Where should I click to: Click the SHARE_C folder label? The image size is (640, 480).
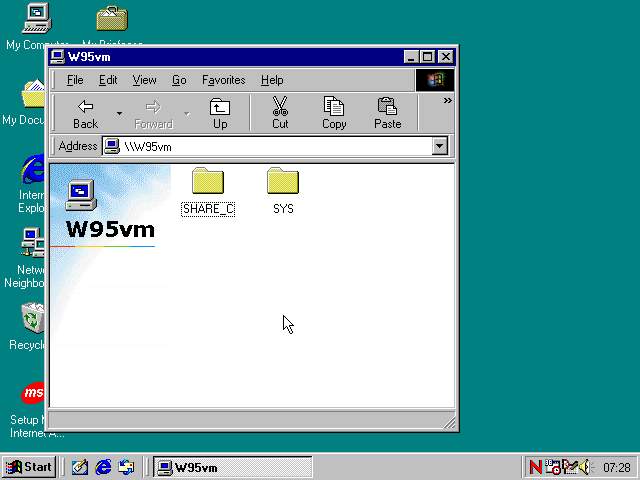pyautogui.click(x=208, y=209)
